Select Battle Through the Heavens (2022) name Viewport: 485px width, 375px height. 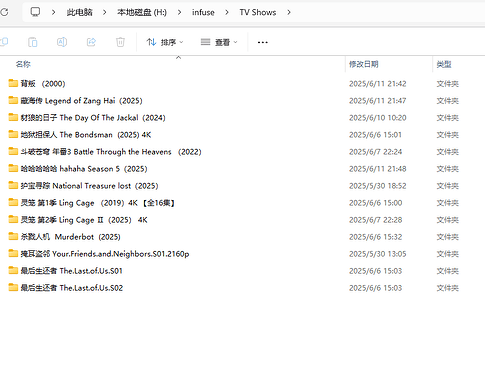click(x=111, y=152)
